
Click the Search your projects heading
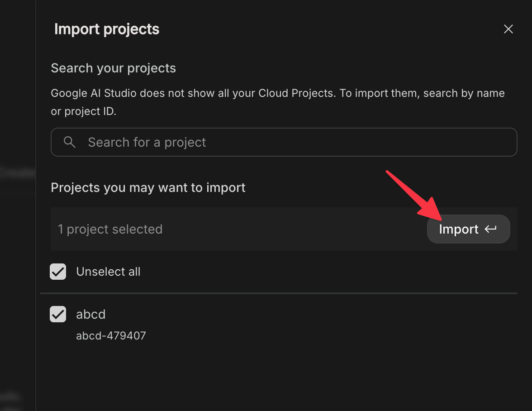pos(113,68)
